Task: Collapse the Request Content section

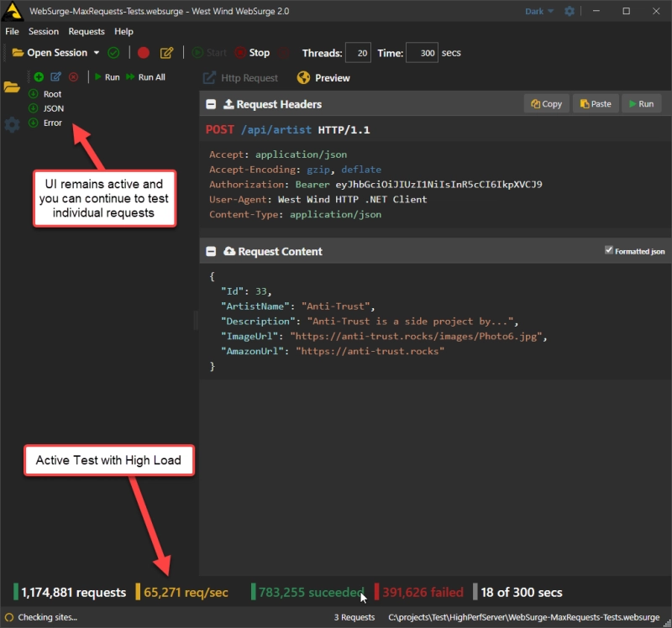Action: pos(211,252)
